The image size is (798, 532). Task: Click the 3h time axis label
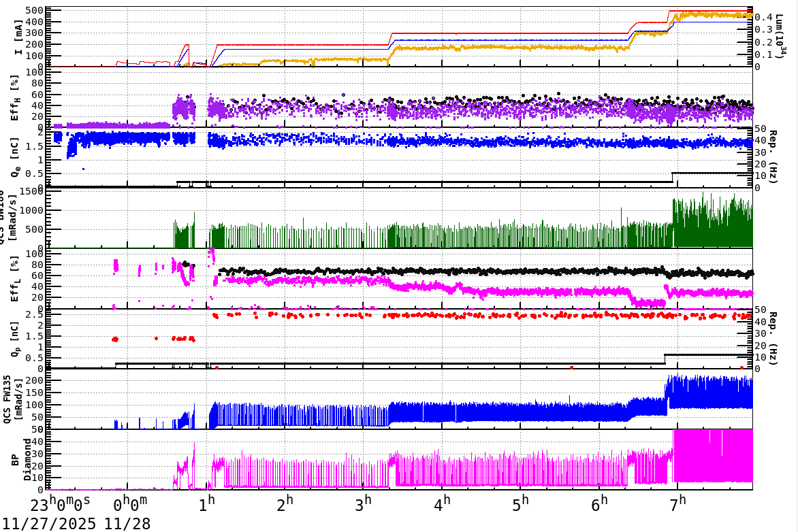coord(366,504)
